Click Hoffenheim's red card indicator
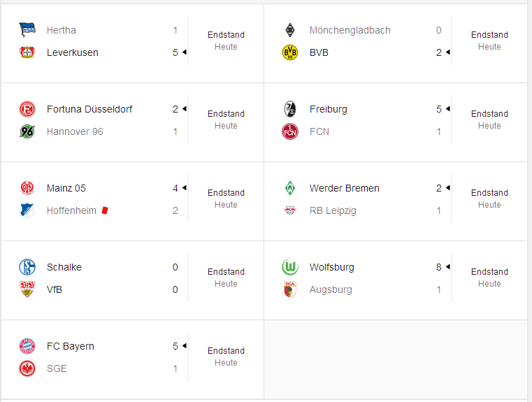The height and width of the screenshot is (402, 532). (x=105, y=210)
